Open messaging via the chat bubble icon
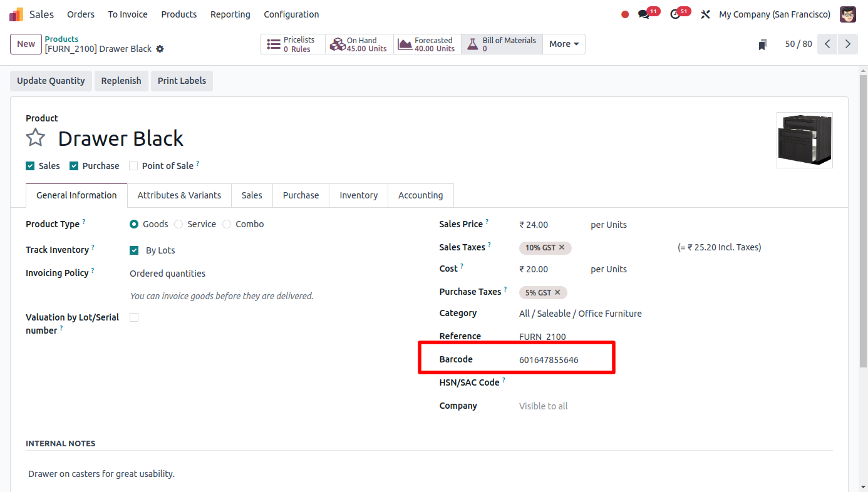The image size is (868, 492). (x=644, y=13)
